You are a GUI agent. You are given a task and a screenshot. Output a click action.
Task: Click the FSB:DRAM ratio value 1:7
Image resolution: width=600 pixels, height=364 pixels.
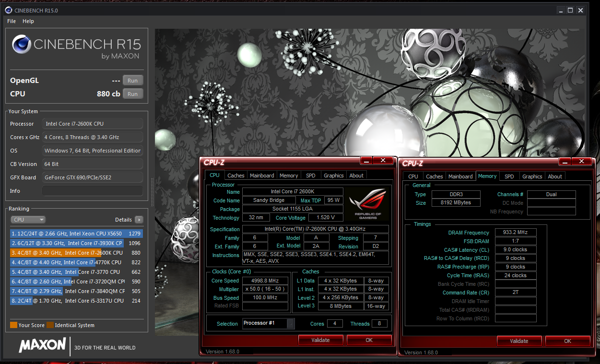pos(516,241)
